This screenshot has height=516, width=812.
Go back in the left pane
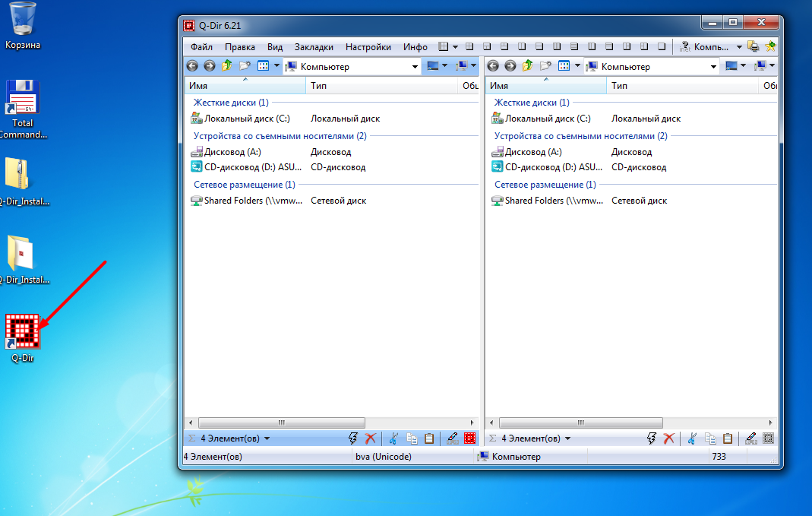pos(192,66)
